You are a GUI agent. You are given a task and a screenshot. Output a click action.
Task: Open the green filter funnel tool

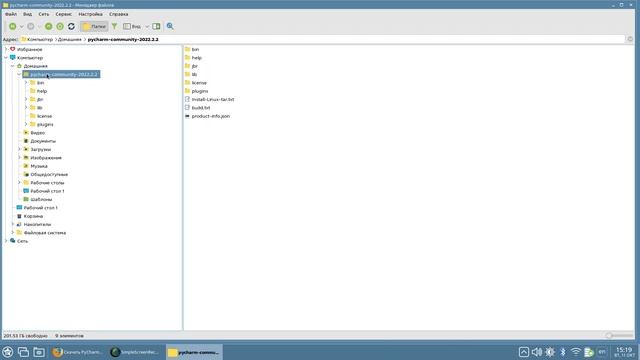click(x=115, y=26)
